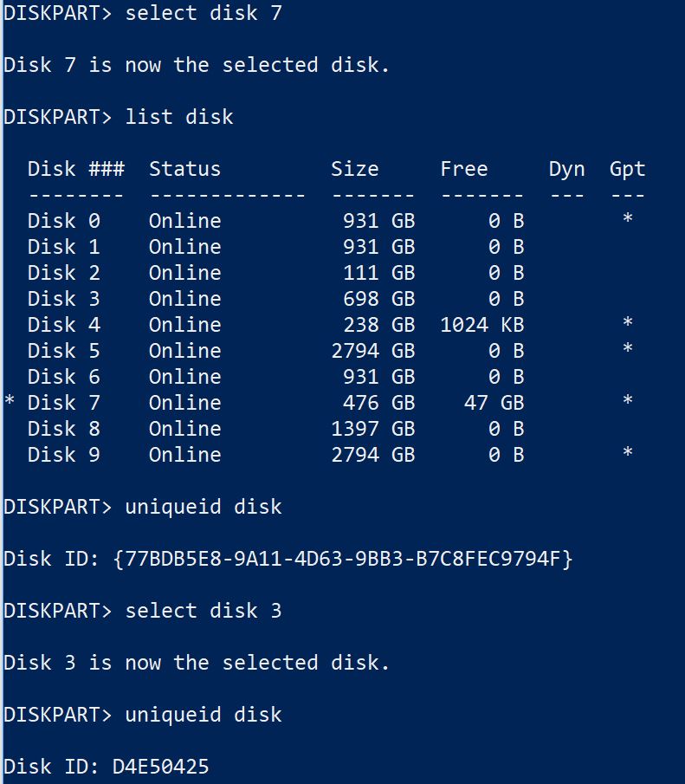Click the disk ID value D4E50425

click(x=160, y=767)
